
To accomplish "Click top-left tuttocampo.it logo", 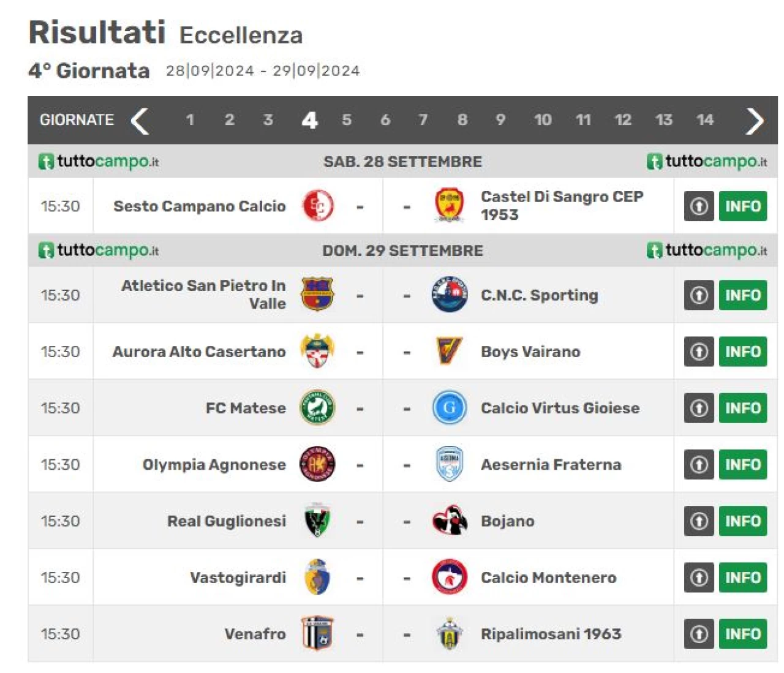I will click(99, 162).
